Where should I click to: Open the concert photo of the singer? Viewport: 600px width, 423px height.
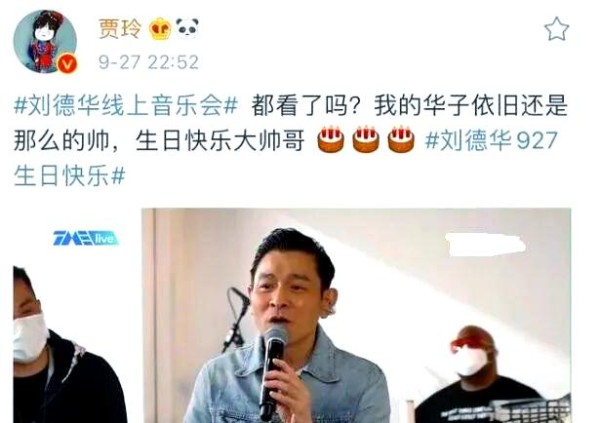click(356, 315)
